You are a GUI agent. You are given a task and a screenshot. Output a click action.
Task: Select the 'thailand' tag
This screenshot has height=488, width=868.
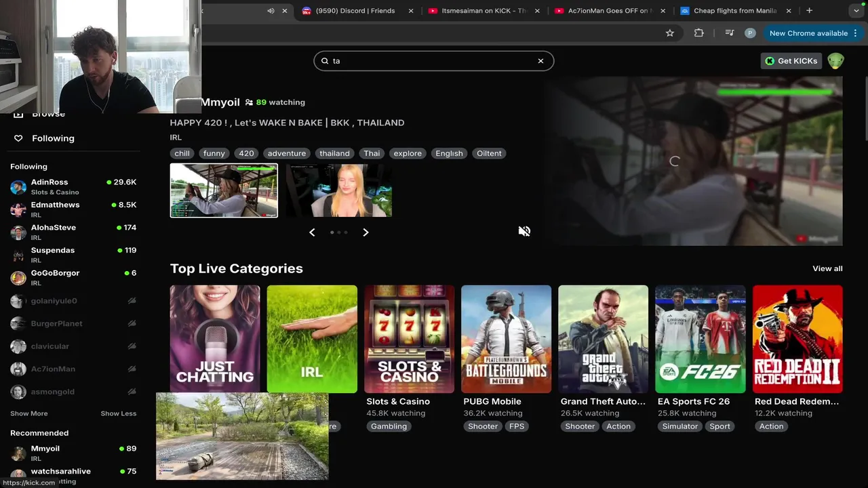[x=335, y=153]
